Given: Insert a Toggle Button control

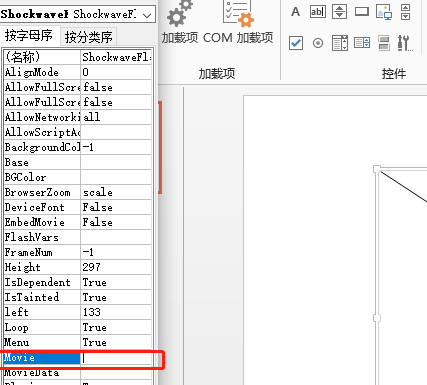Looking at the screenshot, I should click(x=384, y=43).
